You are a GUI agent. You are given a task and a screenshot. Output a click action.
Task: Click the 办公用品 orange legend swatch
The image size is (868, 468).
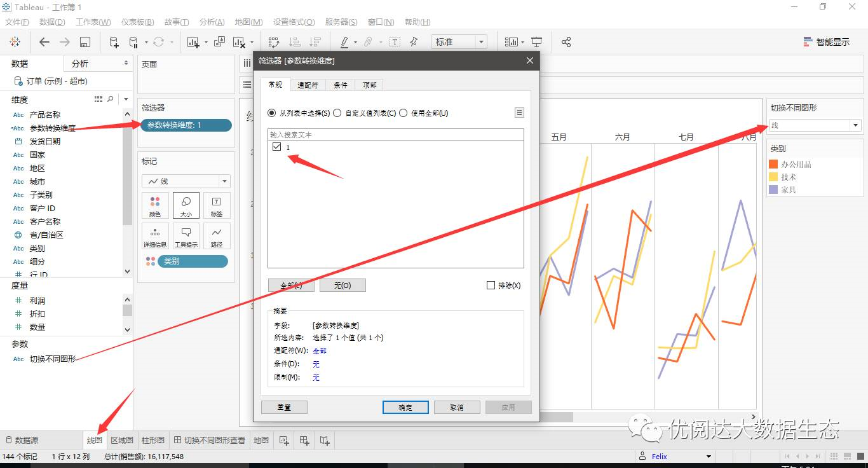[x=773, y=164]
